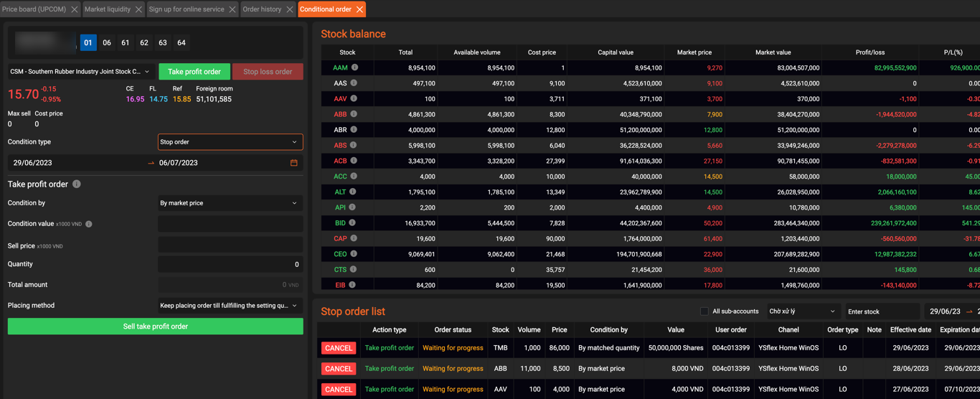This screenshot has height=399, width=980.
Task: Click the info icon beside AAM stock
Action: point(354,67)
